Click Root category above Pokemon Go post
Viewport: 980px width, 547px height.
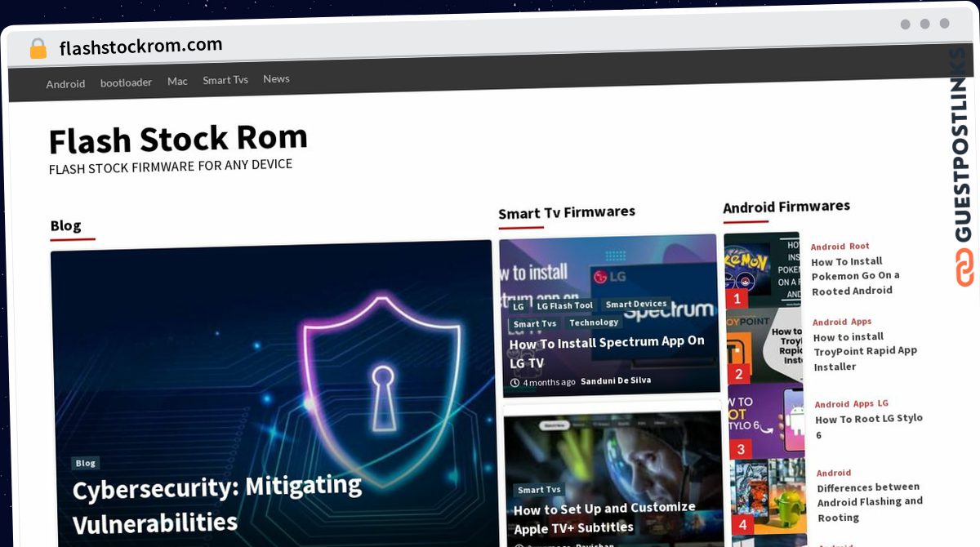[859, 246]
